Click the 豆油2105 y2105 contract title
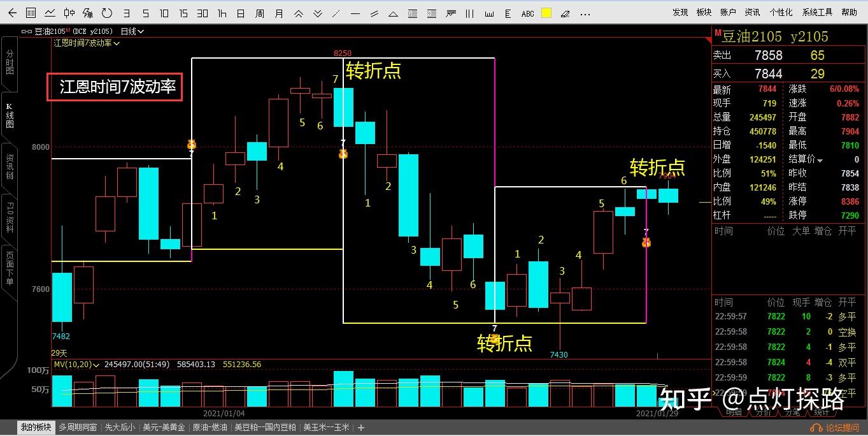This screenshot has width=868, height=436. (775, 37)
